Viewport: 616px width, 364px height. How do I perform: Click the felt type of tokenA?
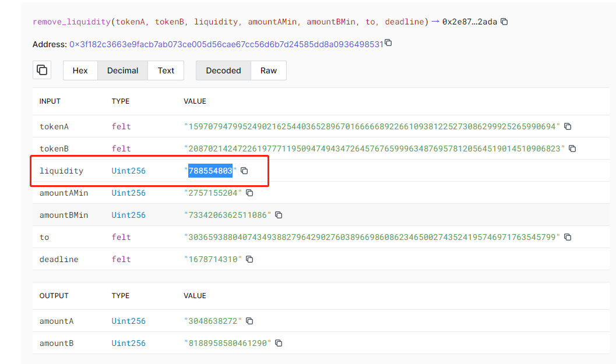pyautogui.click(x=121, y=126)
